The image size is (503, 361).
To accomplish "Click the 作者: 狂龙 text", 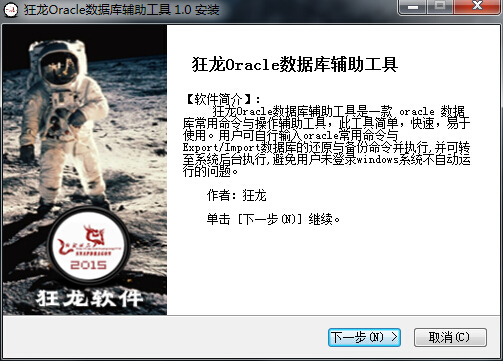I will pyautogui.click(x=236, y=196).
